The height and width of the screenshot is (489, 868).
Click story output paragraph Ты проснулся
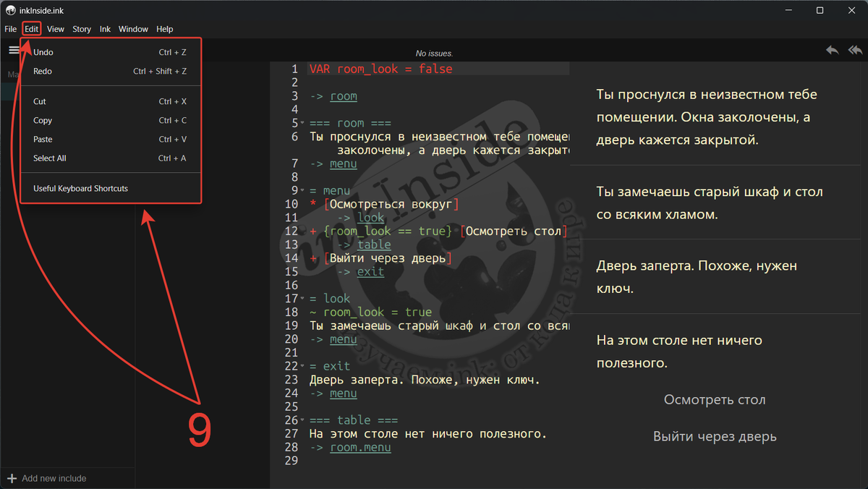[x=707, y=117]
